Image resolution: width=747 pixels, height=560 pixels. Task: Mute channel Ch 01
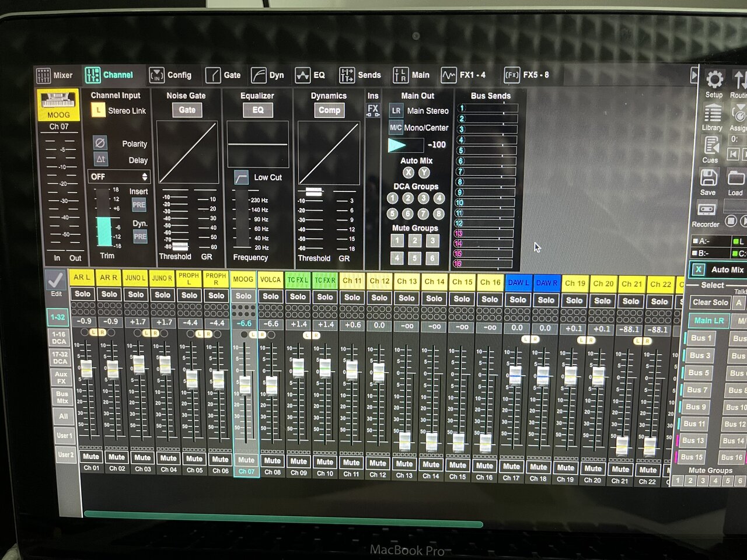[90, 457]
